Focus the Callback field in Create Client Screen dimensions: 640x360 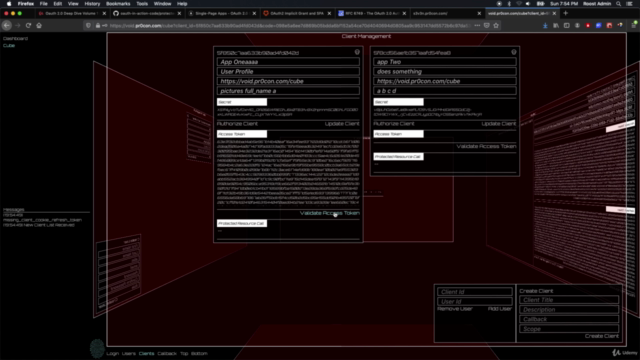tap(569, 319)
